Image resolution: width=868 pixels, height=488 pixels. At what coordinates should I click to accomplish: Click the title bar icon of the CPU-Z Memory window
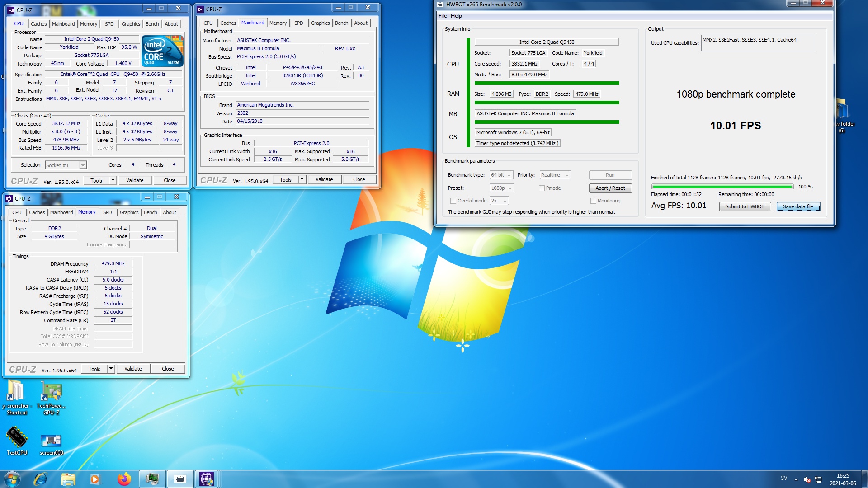(9, 198)
